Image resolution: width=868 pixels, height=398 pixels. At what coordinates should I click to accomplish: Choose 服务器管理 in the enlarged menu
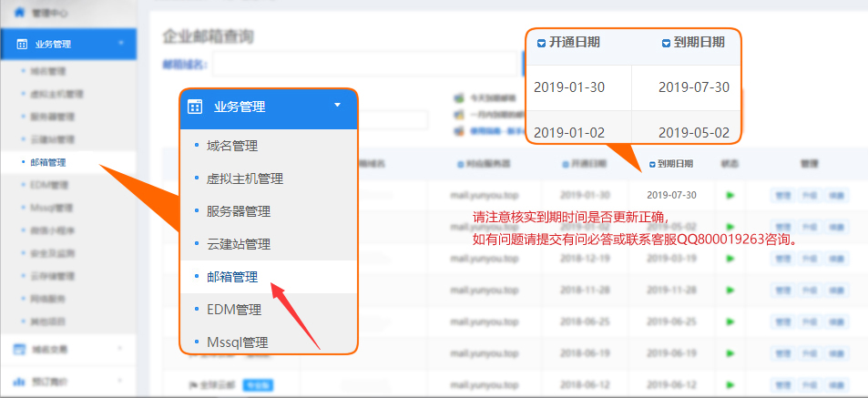click(x=238, y=211)
